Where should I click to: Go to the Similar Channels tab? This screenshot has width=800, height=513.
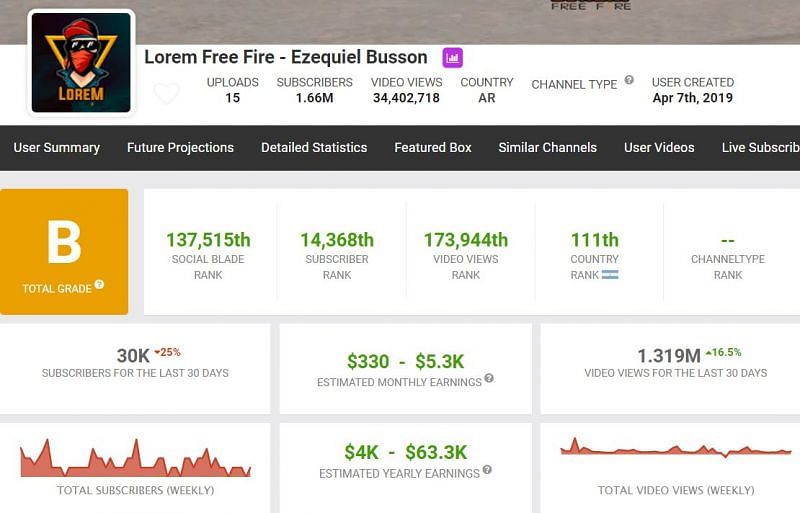pos(547,147)
